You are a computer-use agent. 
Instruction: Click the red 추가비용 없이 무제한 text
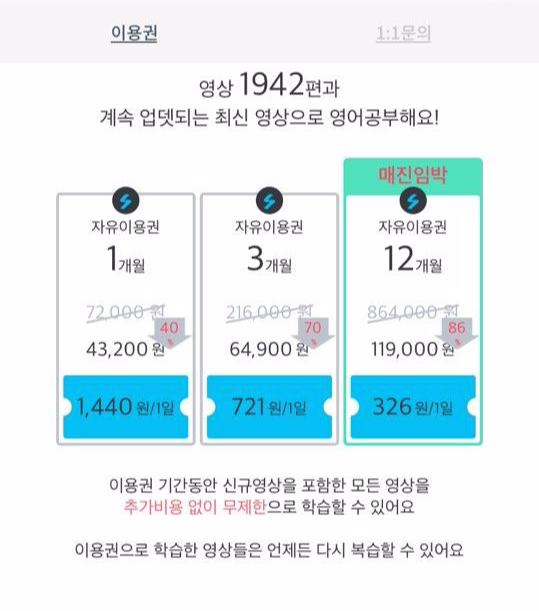pyautogui.click(x=195, y=507)
